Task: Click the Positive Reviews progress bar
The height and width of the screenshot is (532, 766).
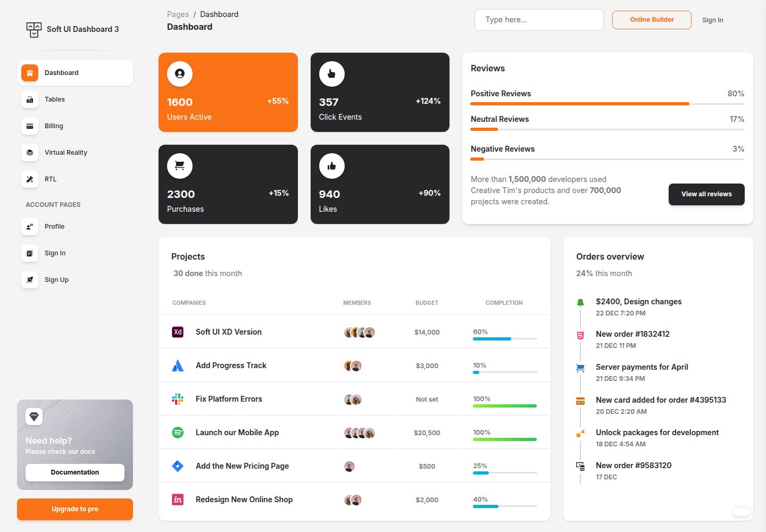Action: (x=607, y=104)
